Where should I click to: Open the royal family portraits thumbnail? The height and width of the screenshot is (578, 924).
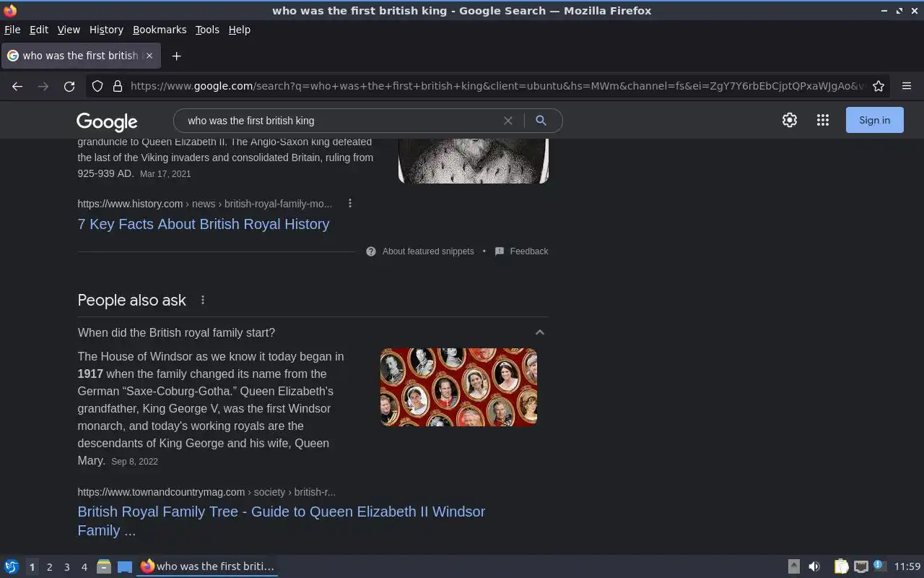458,387
